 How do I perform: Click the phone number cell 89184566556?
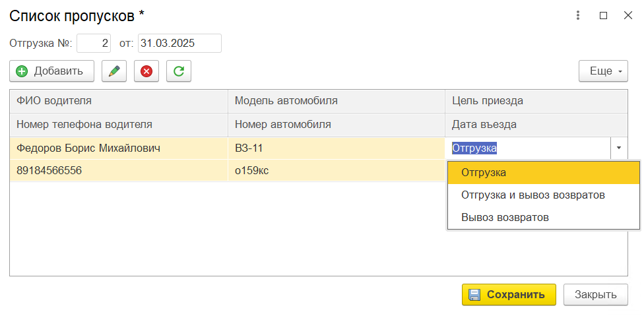point(49,170)
